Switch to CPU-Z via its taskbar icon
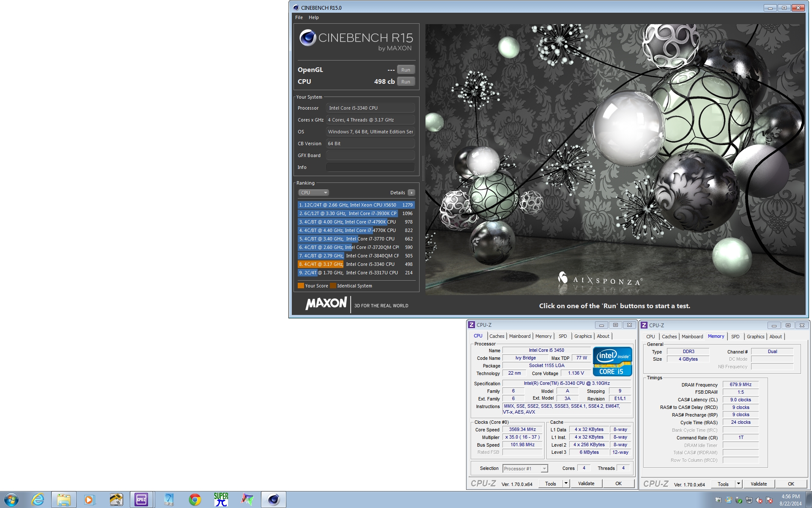Image resolution: width=812 pixels, height=508 pixels. [141, 500]
